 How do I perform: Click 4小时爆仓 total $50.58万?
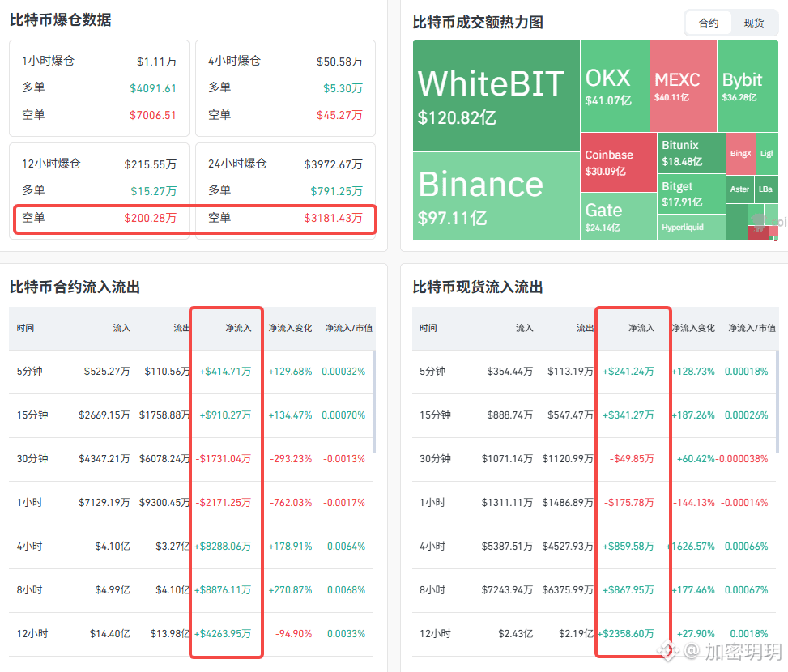(339, 62)
